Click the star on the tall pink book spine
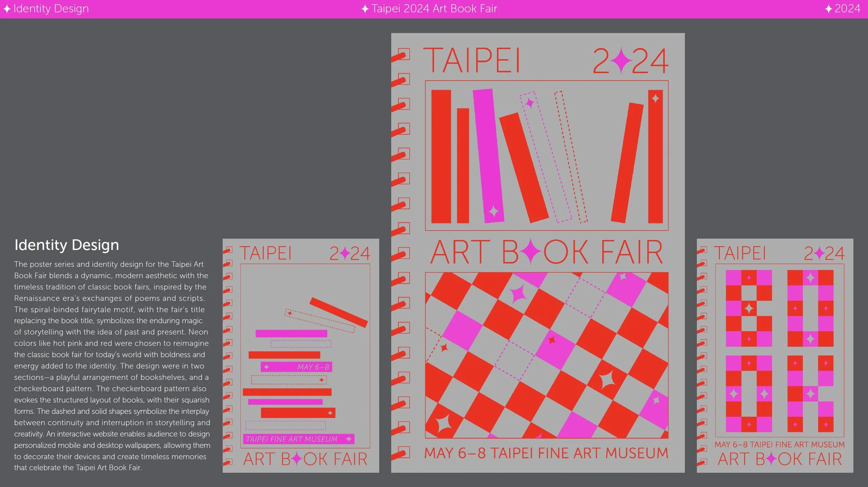This screenshot has width=868, height=487. click(493, 211)
